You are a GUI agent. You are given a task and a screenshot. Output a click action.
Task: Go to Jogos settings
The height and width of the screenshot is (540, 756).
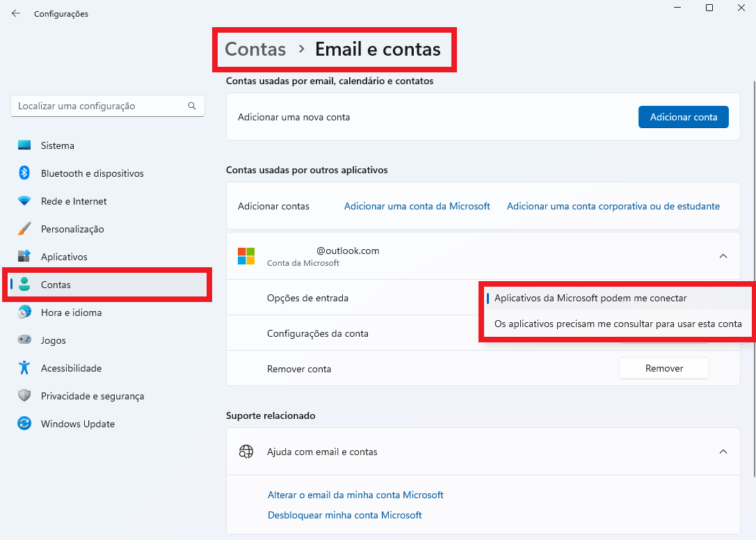[108, 340]
